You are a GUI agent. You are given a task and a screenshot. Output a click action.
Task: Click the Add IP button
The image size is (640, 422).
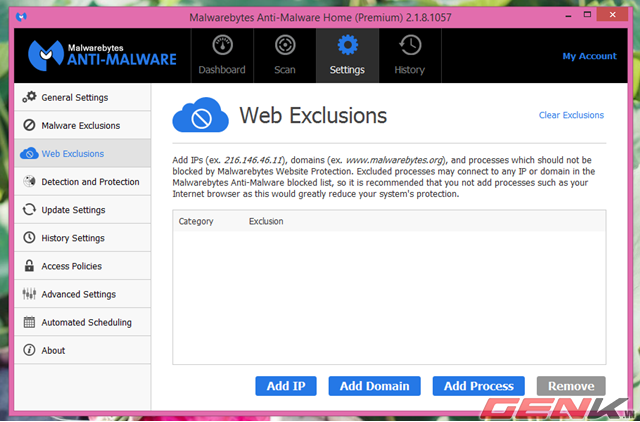[x=286, y=386]
